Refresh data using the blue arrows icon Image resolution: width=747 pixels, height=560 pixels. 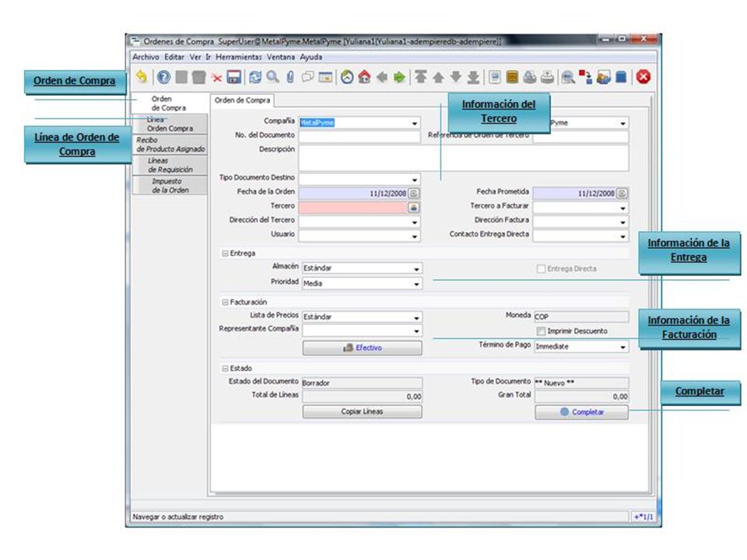pos(255,77)
